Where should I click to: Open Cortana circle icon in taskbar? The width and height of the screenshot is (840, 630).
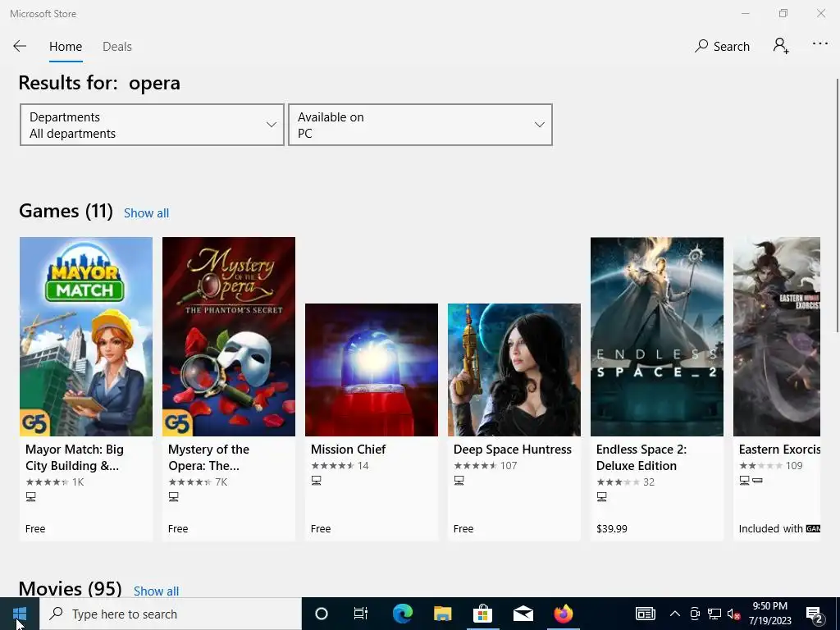(322, 614)
